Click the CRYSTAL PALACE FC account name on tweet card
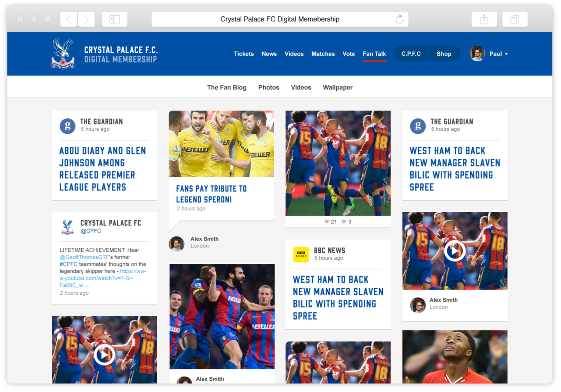The image size is (561, 392). click(x=111, y=223)
